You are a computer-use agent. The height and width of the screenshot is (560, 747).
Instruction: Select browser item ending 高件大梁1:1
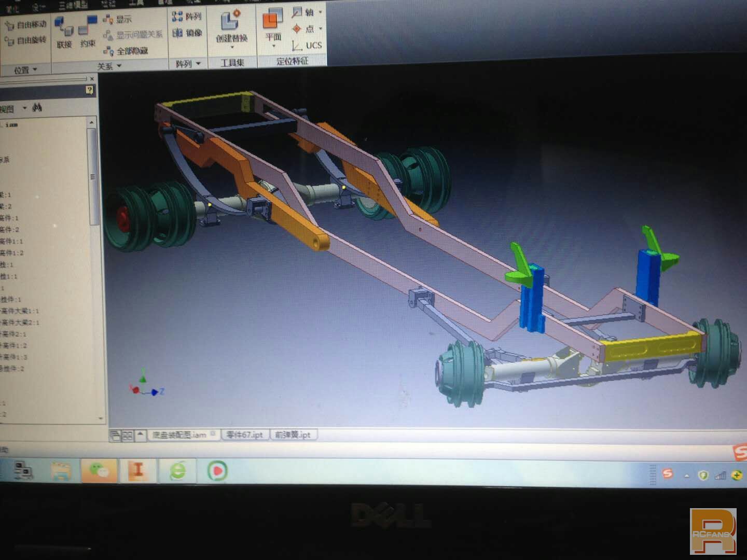(20, 311)
